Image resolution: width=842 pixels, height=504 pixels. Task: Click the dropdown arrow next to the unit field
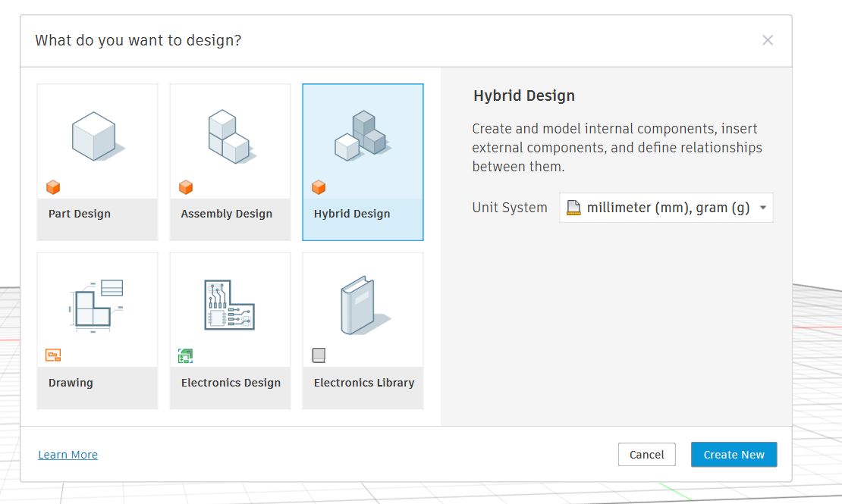[x=763, y=207]
